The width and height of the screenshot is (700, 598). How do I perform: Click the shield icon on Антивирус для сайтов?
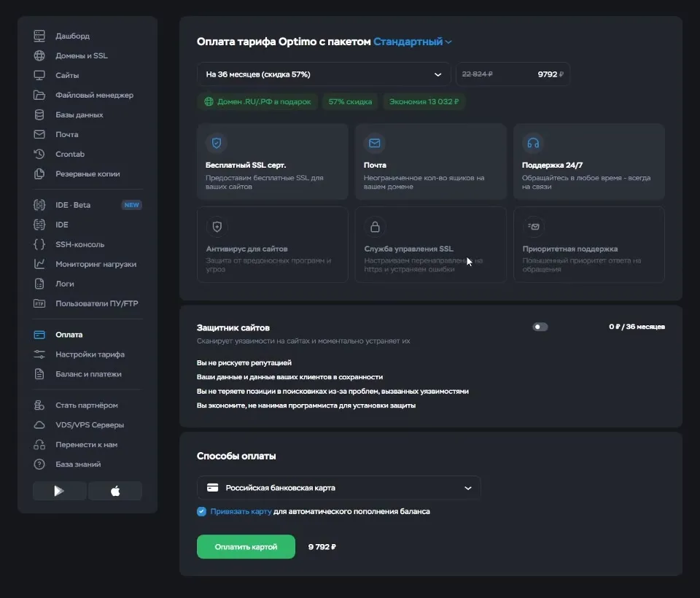(217, 226)
